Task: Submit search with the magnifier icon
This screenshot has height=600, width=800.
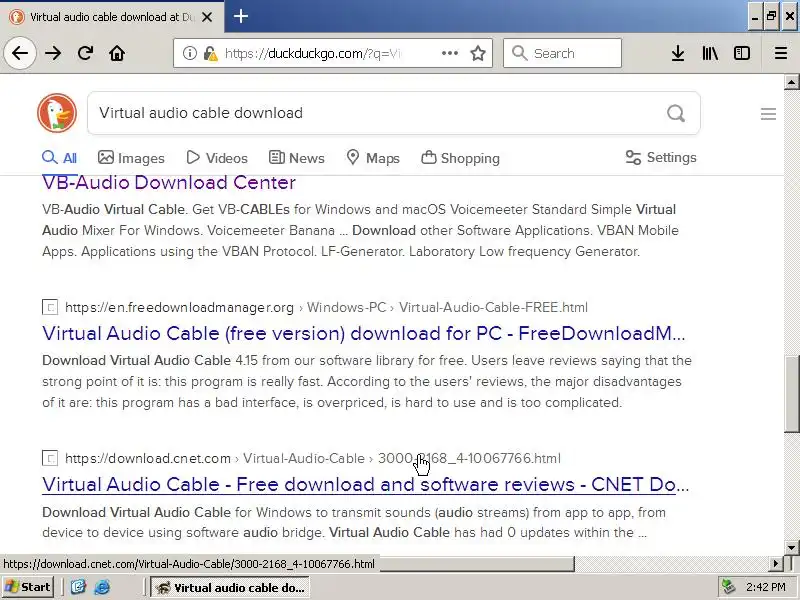Action: click(676, 113)
